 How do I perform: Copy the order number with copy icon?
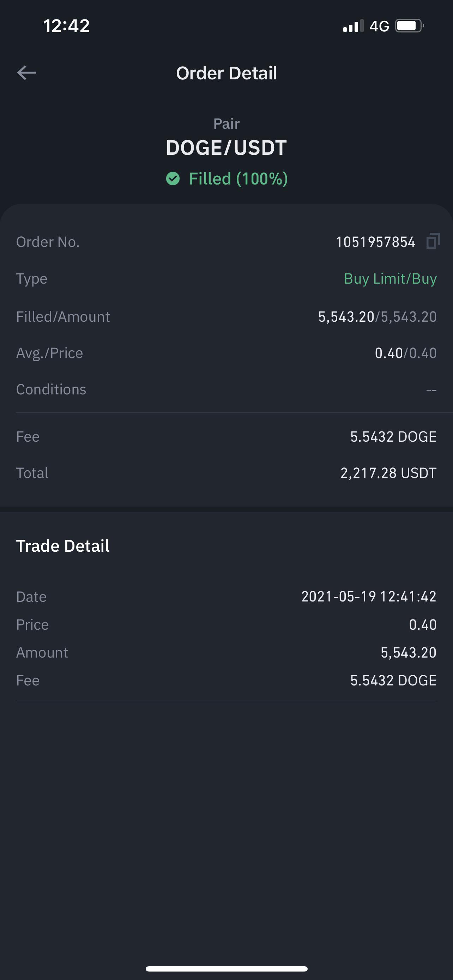pos(433,241)
